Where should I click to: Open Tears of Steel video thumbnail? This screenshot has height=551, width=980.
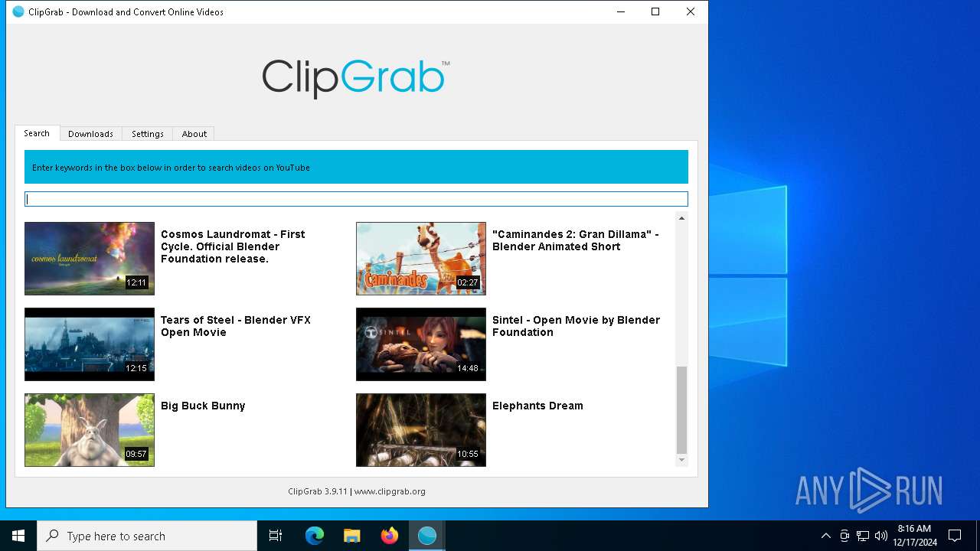(x=90, y=344)
